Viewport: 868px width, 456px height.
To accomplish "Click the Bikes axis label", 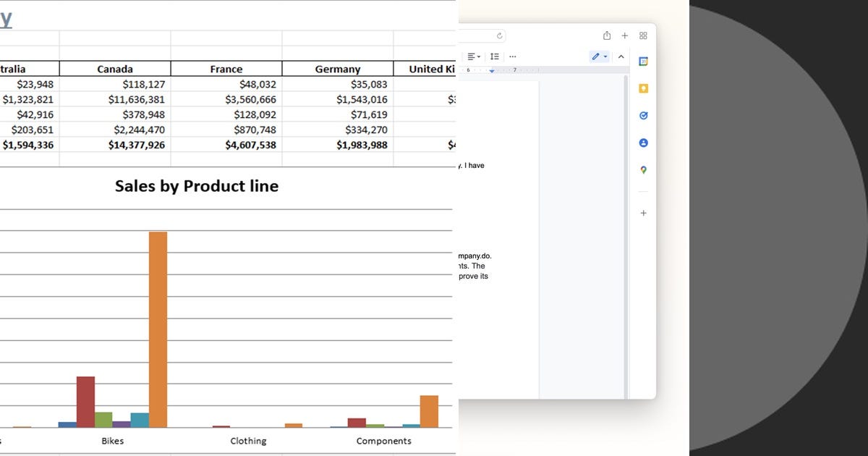I will [112, 441].
